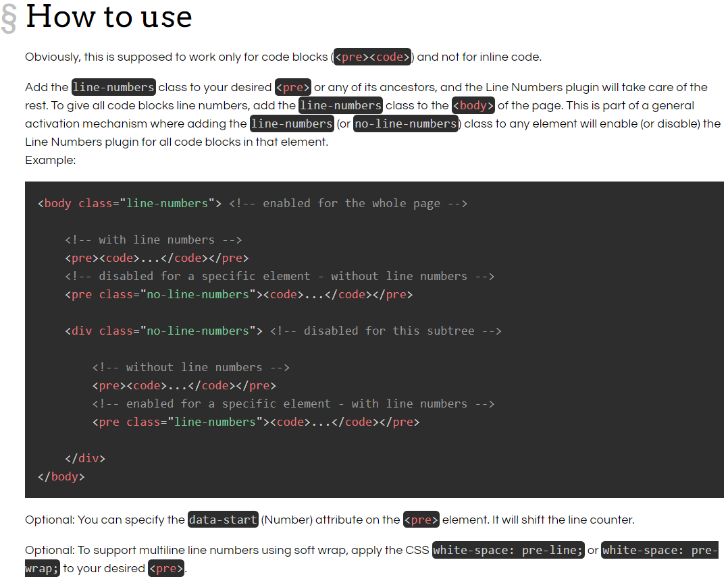Click the <pre class="no-line-numbers"> code line
The height and width of the screenshot is (583, 728).
[238, 295]
